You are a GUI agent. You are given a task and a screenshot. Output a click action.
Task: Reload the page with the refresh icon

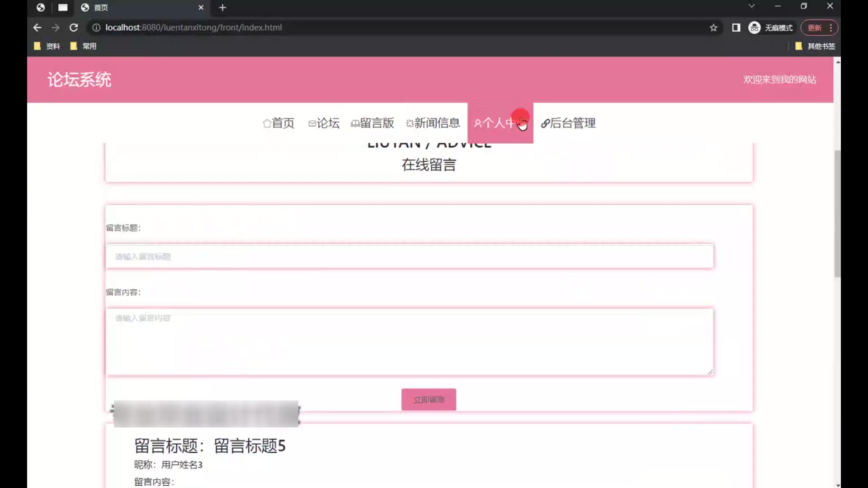(x=74, y=28)
